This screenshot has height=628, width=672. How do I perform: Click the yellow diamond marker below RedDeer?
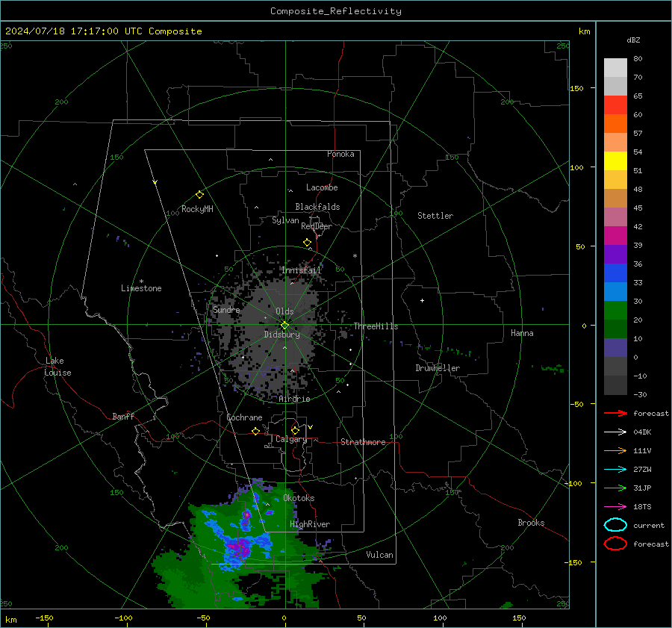tap(308, 243)
